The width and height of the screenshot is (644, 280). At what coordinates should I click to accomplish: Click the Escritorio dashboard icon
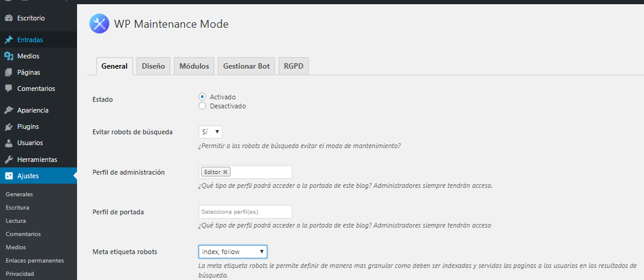8,18
